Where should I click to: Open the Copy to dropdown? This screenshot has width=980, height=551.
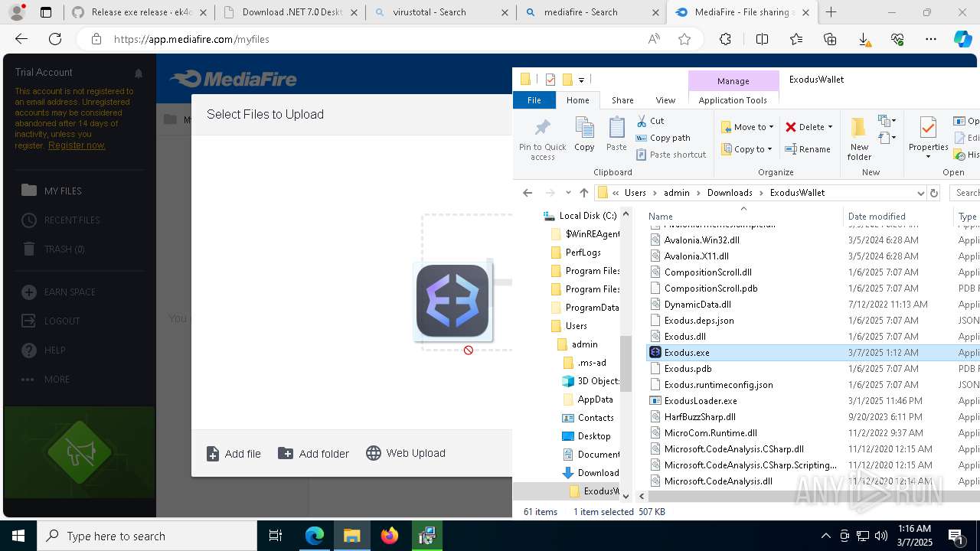pos(769,149)
